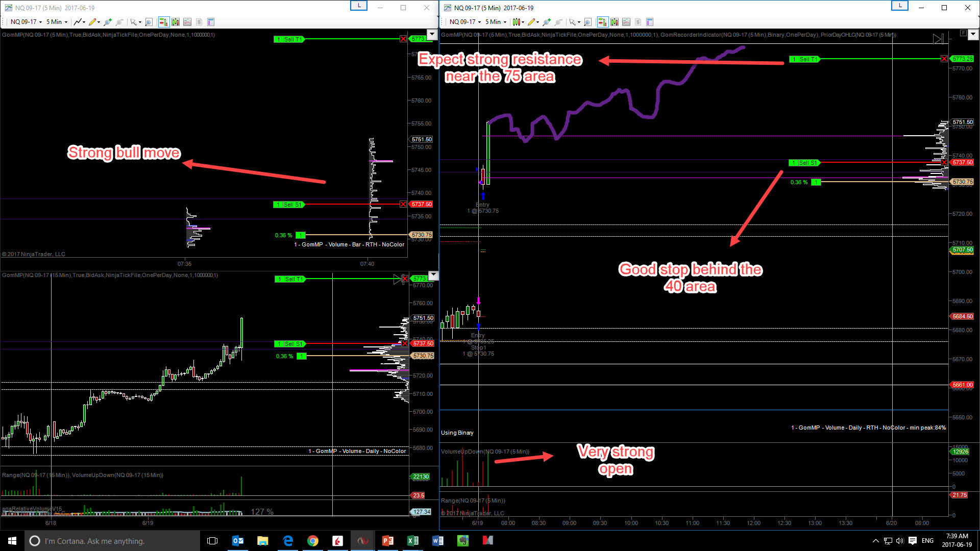Open Google Chrome from the taskbar
This screenshot has height=551, width=980.
tap(313, 541)
